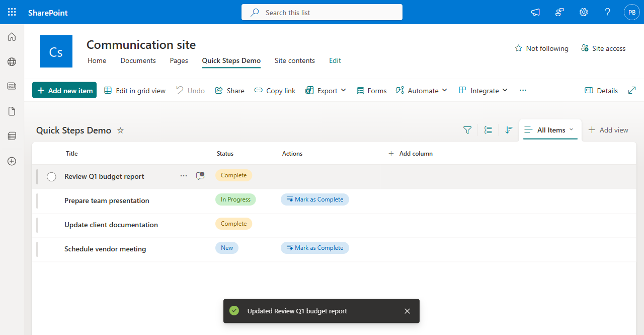Open My lists icon in left rail
This screenshot has width=644, height=335.
pyautogui.click(x=12, y=136)
